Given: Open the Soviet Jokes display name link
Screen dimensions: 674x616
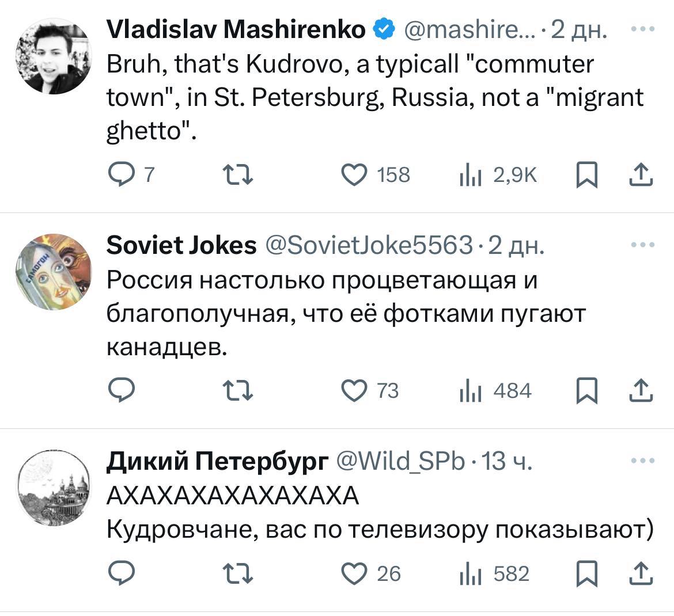Looking at the screenshot, I should point(181,246).
